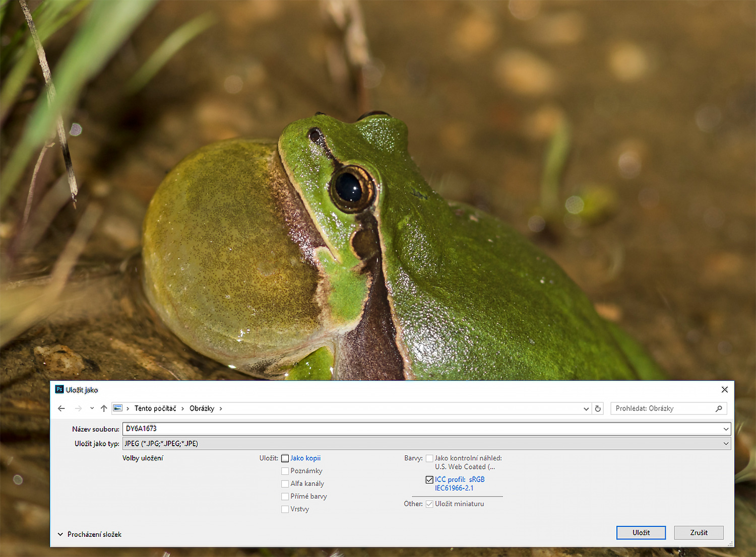Image resolution: width=756 pixels, height=557 pixels.
Task: Collapse the Procházení složek section
Action: click(60, 534)
